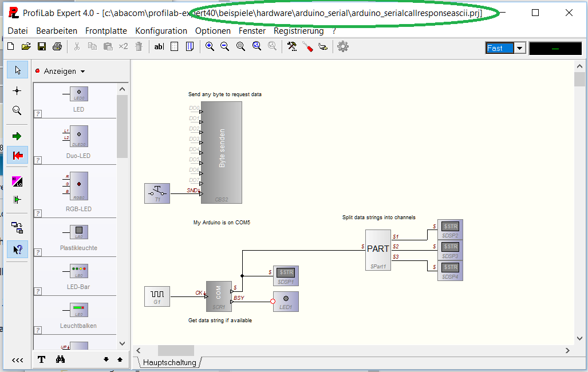Image resolution: width=588 pixels, height=372 pixels.
Task: Click the HI/LO signal icon
Action: click(17, 181)
